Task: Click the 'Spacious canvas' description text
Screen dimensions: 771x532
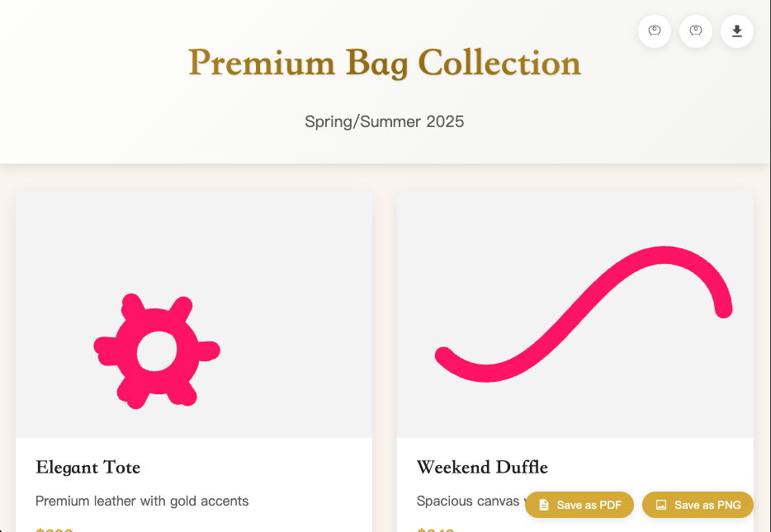Action: point(467,501)
